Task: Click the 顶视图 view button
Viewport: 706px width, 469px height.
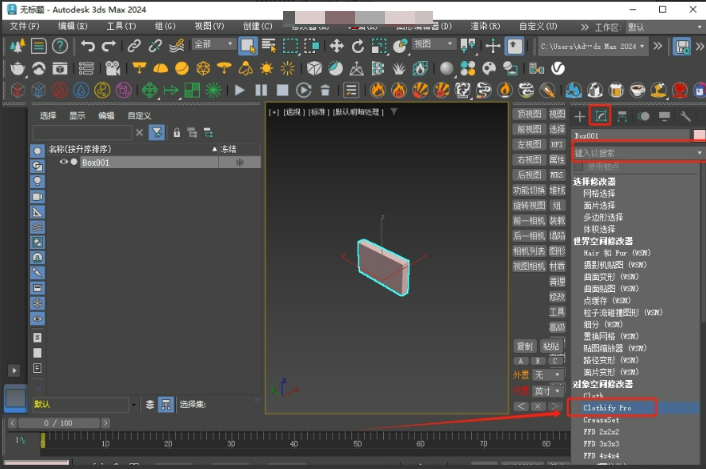Action: [527, 115]
